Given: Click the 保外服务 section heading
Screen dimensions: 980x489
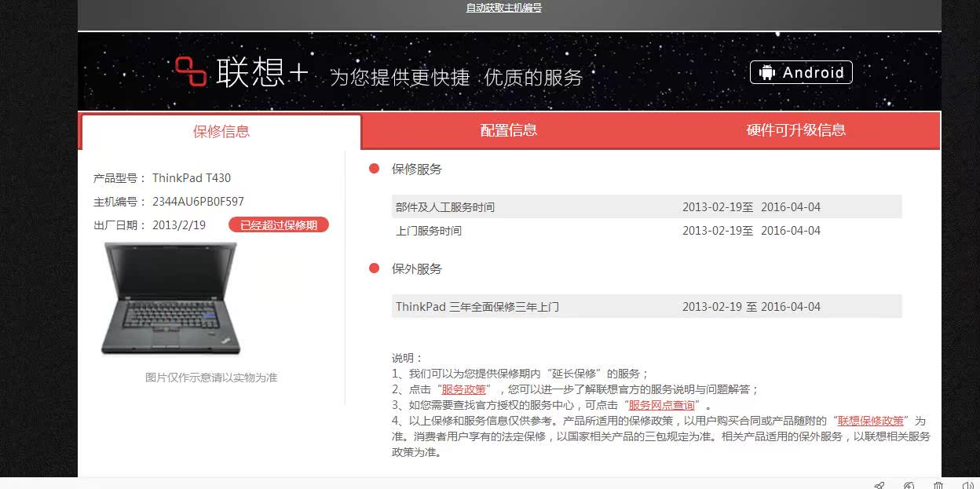Looking at the screenshot, I should pyautogui.click(x=417, y=268).
